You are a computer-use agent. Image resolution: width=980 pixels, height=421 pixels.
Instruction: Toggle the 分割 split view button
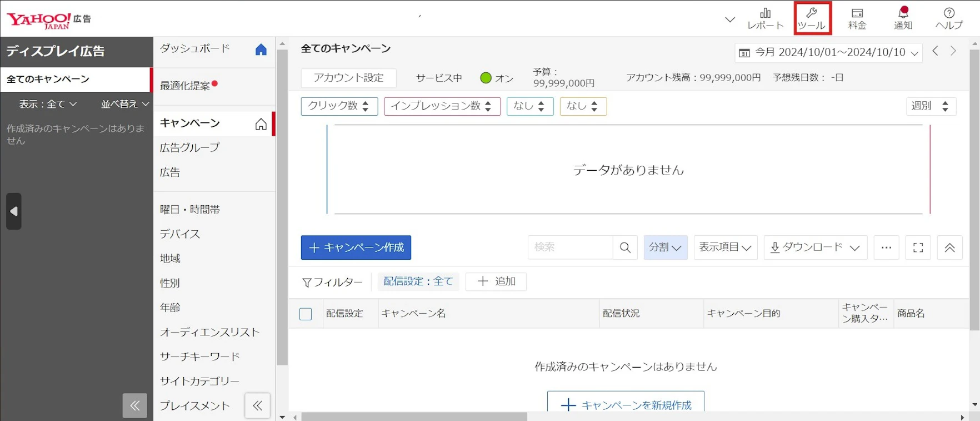pyautogui.click(x=666, y=247)
